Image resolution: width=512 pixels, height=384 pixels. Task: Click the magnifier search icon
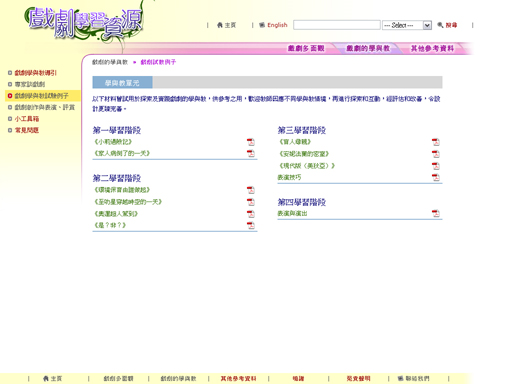click(x=440, y=25)
